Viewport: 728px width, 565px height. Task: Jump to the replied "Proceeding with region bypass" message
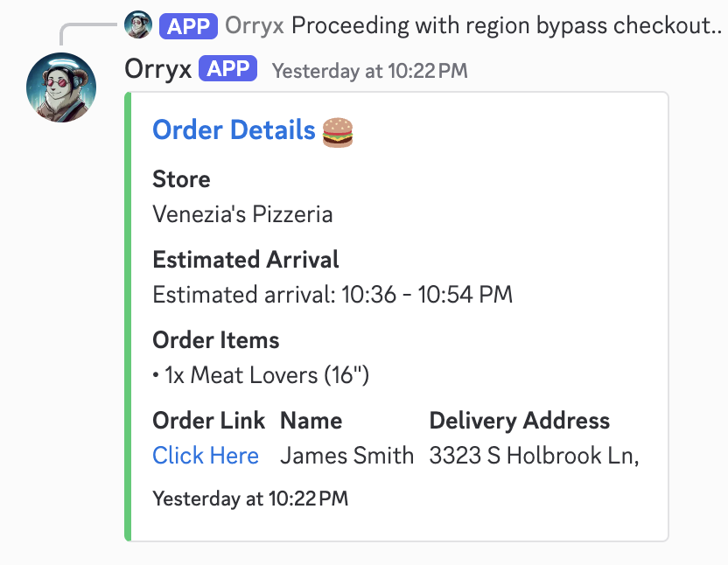point(506,24)
